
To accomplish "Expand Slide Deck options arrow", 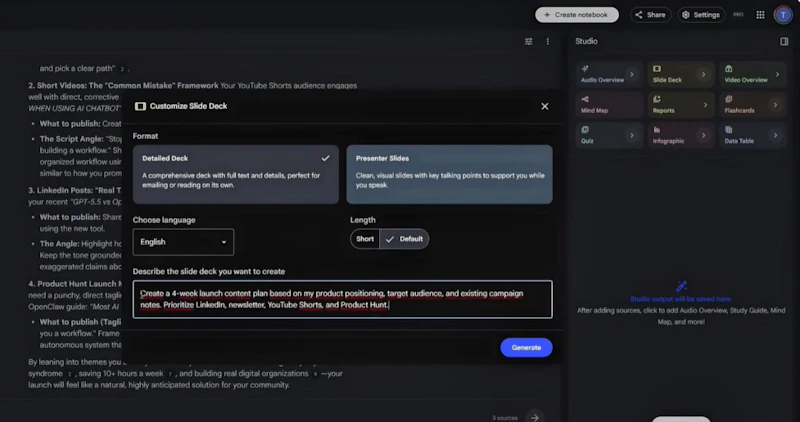I will pos(704,75).
